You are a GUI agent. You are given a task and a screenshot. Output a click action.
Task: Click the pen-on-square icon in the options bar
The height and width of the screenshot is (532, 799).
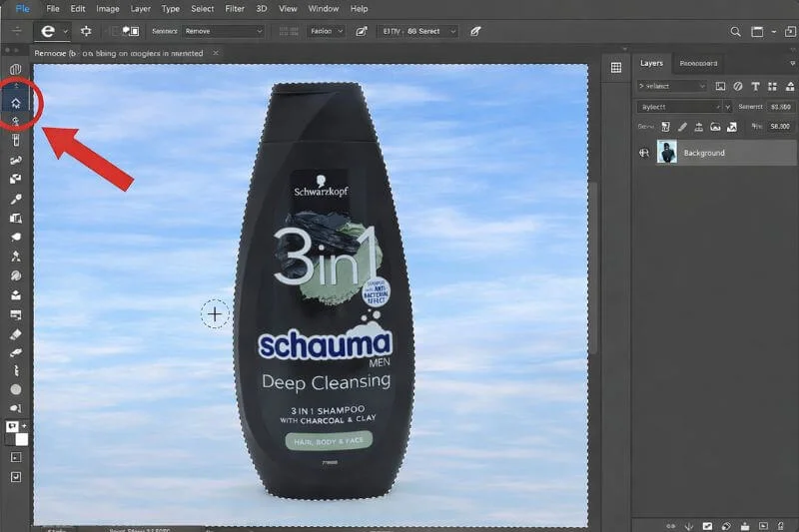click(362, 31)
